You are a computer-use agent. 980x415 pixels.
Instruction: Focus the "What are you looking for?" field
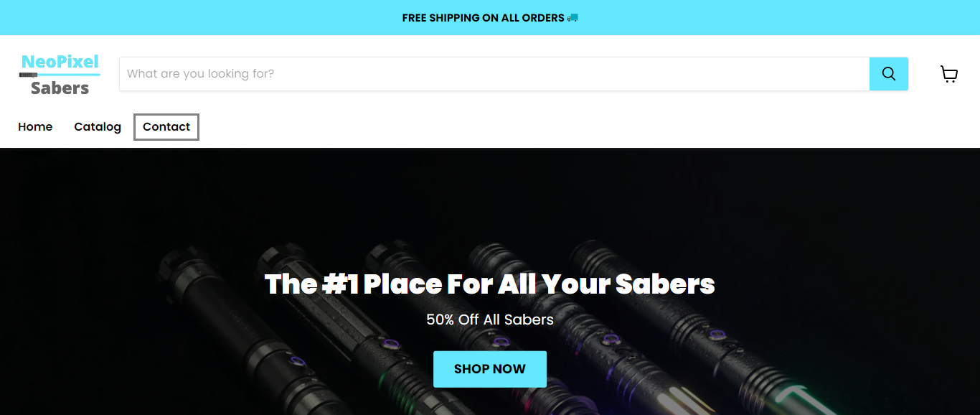(x=494, y=74)
